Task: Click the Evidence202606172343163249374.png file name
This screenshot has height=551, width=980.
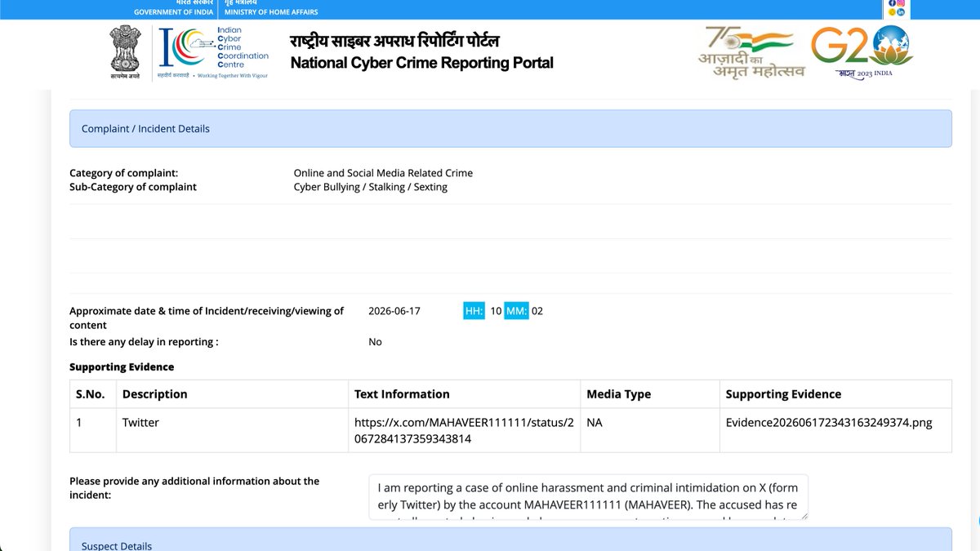Action: (x=829, y=423)
